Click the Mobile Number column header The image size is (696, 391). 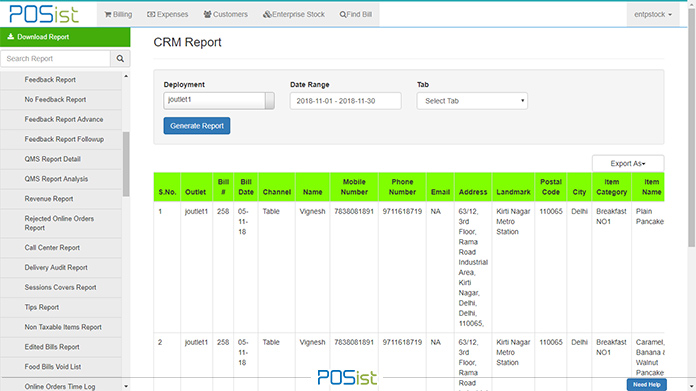coord(354,187)
